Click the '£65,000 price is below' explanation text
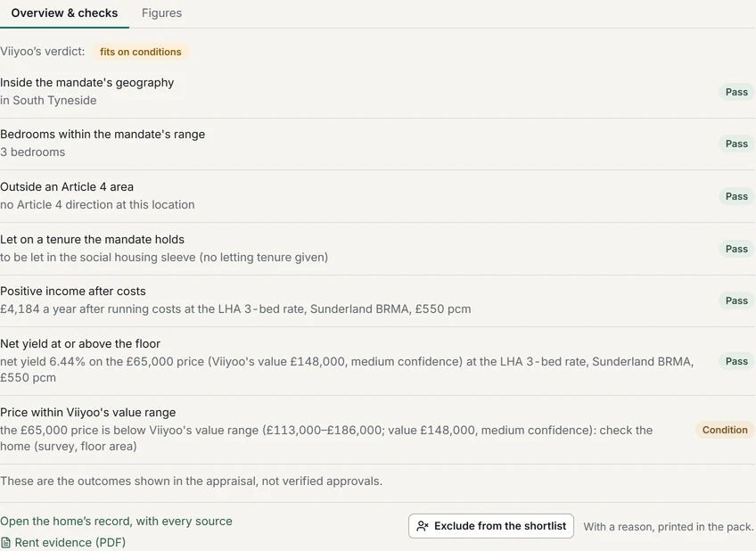This screenshot has width=756, height=551. [x=326, y=438]
